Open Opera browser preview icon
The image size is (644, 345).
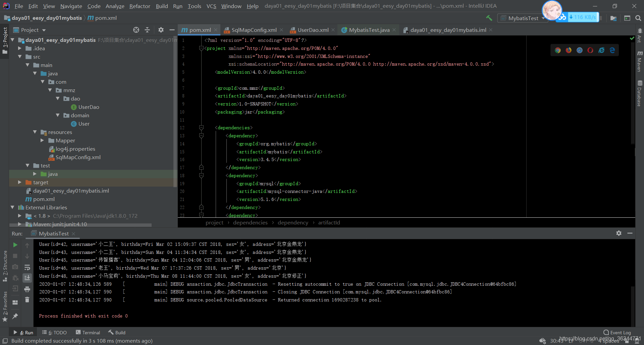point(590,50)
